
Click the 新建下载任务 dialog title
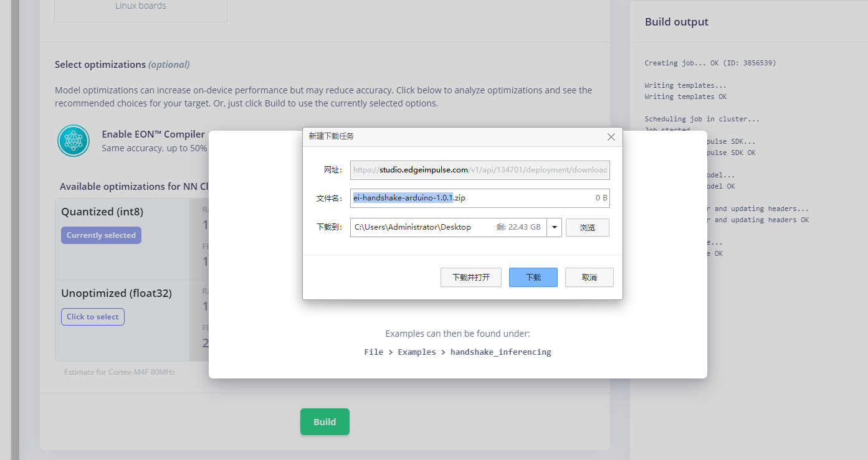(331, 136)
